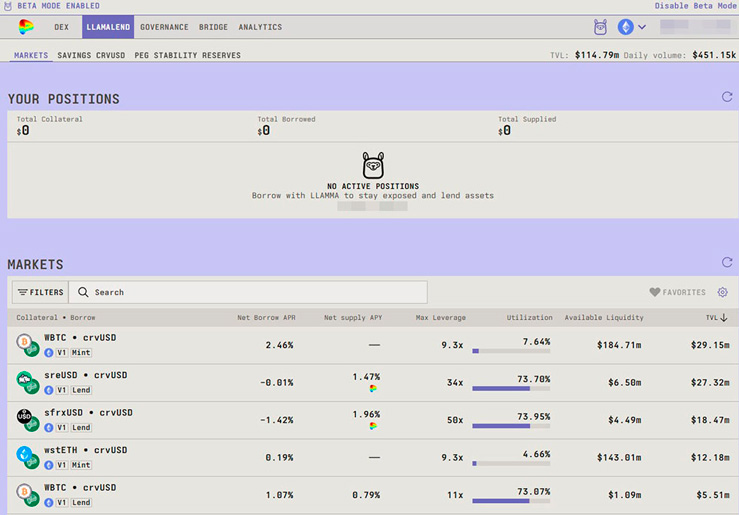This screenshot has height=515, width=739.
Task: Click the 0.79% supply APY value
Action: point(366,495)
